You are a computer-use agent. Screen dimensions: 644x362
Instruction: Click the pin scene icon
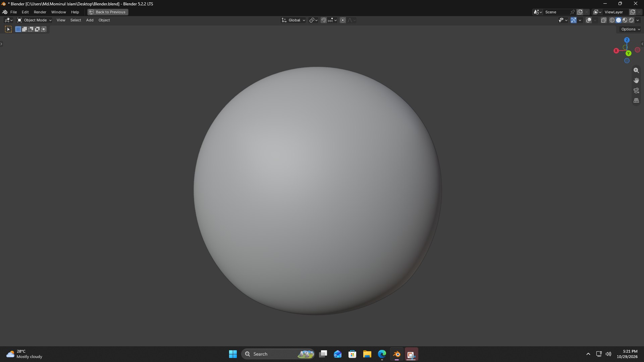click(573, 12)
